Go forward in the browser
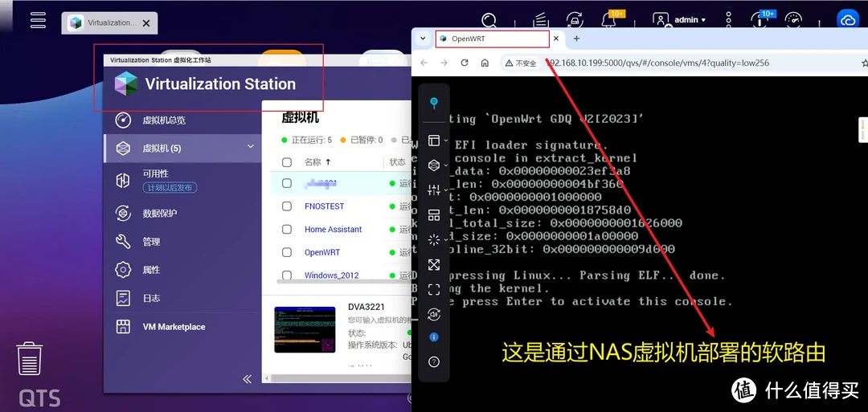Image resolution: width=868 pixels, height=412 pixels. (444, 63)
